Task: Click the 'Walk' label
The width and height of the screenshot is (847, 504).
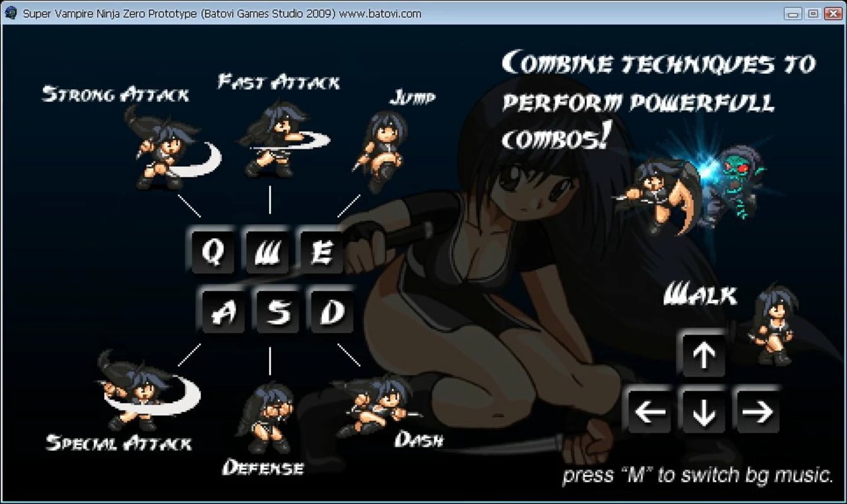Action: point(700,295)
